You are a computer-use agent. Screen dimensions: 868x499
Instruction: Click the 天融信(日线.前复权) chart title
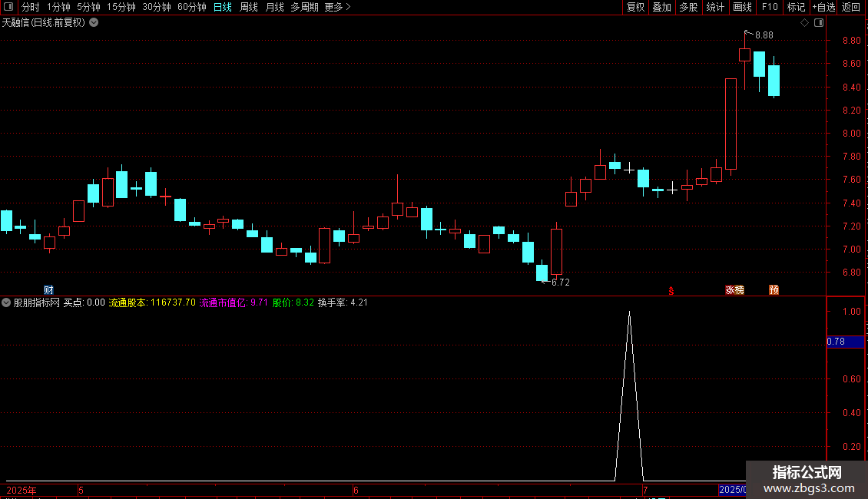pyautogui.click(x=44, y=23)
